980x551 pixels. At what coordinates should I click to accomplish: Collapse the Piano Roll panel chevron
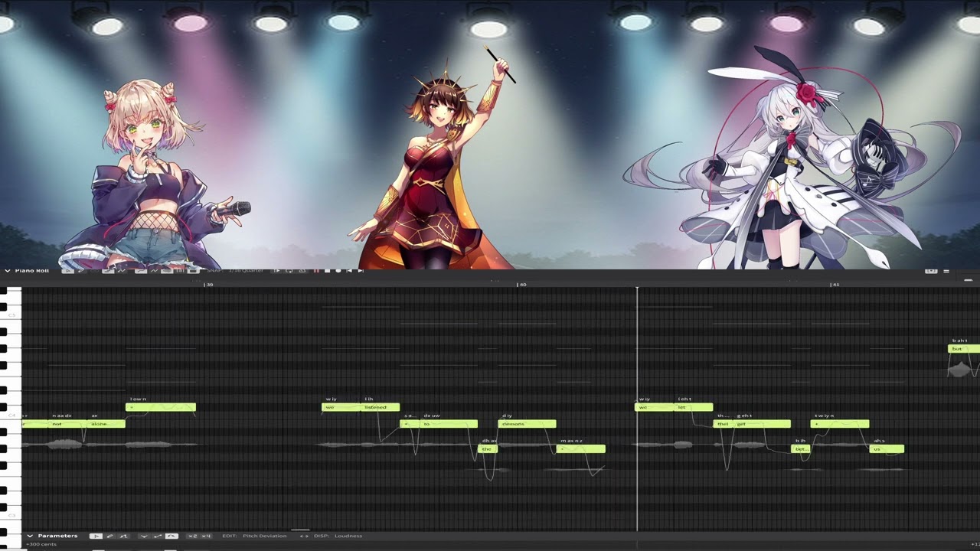click(8, 271)
